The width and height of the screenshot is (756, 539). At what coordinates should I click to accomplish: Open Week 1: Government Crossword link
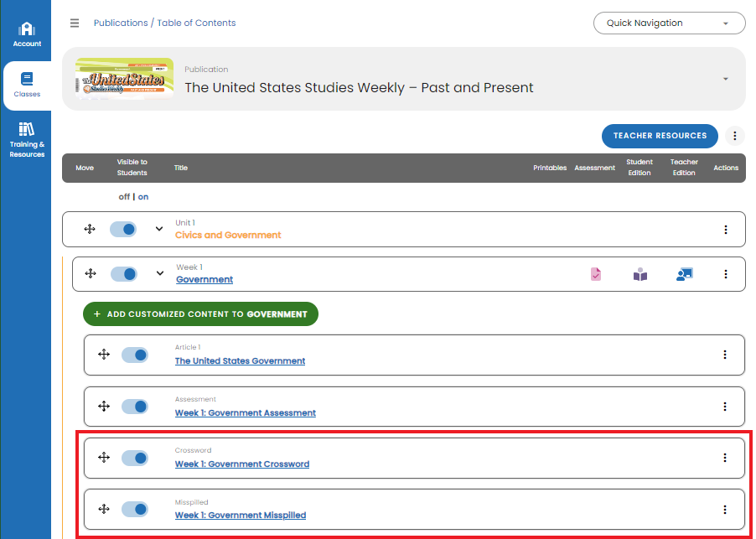242,464
